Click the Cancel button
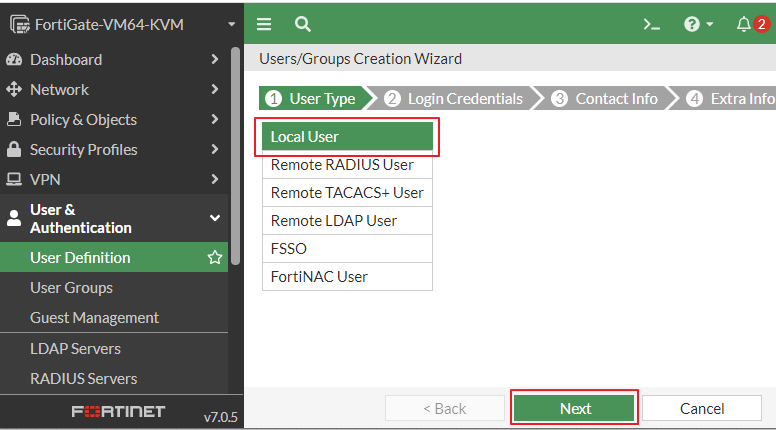Image resolution: width=776 pixels, height=430 pixels. pyautogui.click(x=702, y=408)
